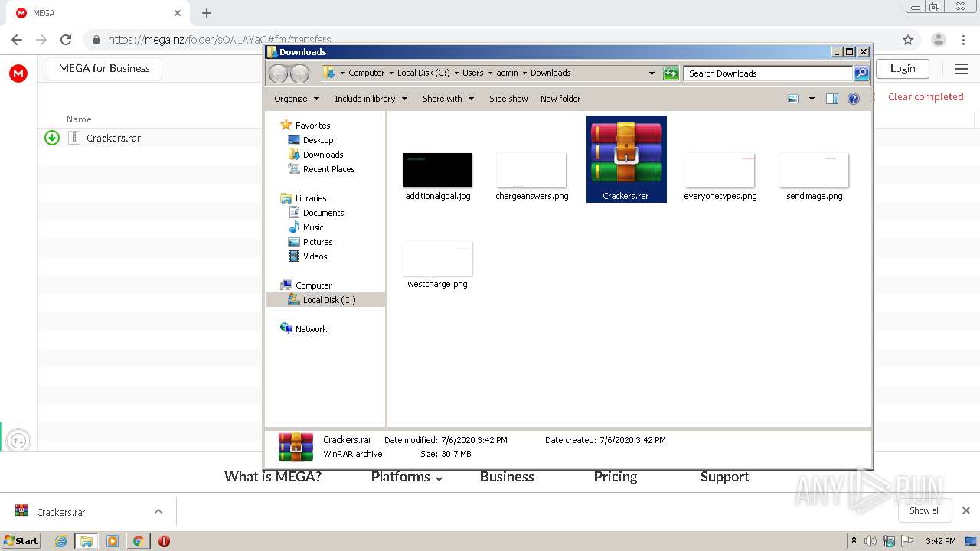Open Chrome profile avatar

click(938, 40)
